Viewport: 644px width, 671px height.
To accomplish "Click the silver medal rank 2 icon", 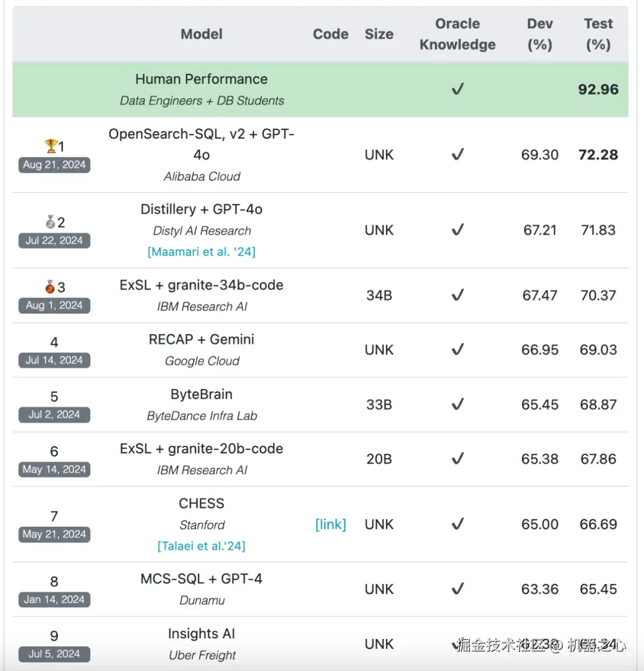I will coord(51,222).
